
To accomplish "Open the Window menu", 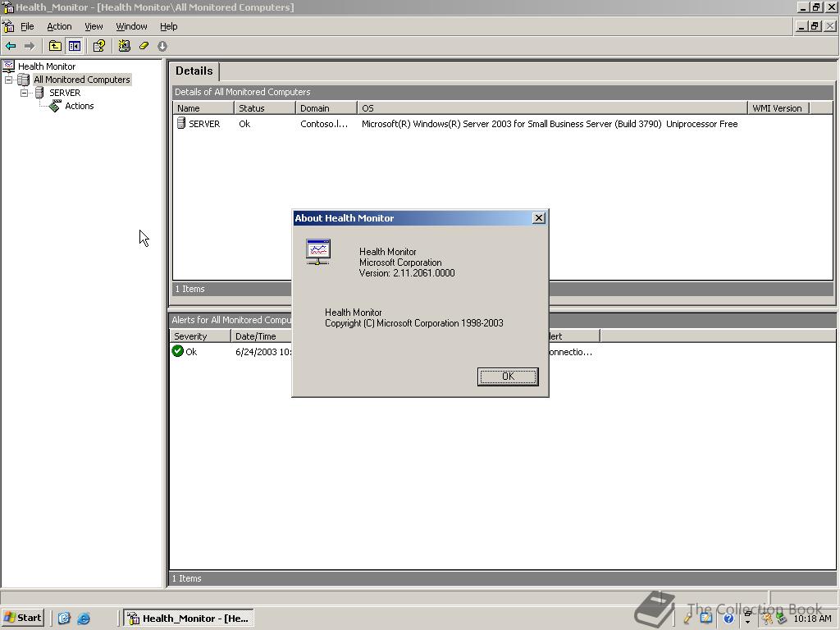I will tap(131, 26).
